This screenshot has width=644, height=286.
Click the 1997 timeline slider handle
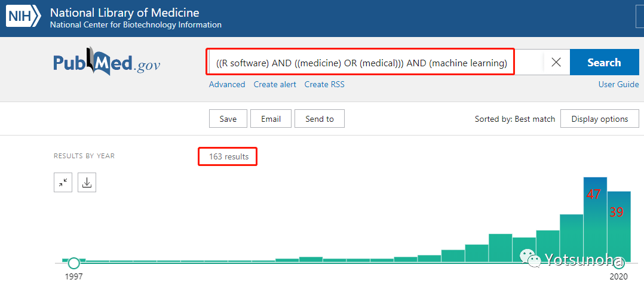click(73, 263)
